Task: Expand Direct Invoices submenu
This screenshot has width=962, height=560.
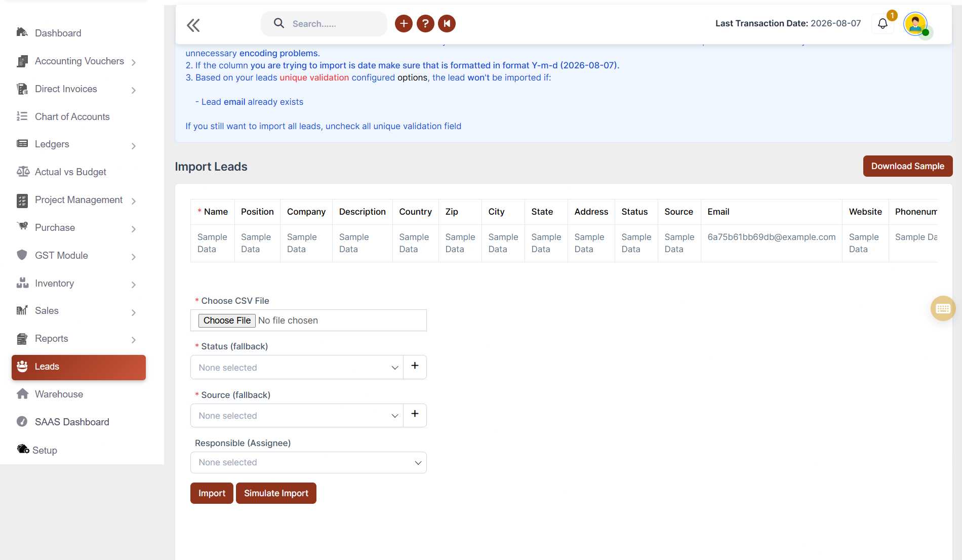Action: tap(134, 90)
